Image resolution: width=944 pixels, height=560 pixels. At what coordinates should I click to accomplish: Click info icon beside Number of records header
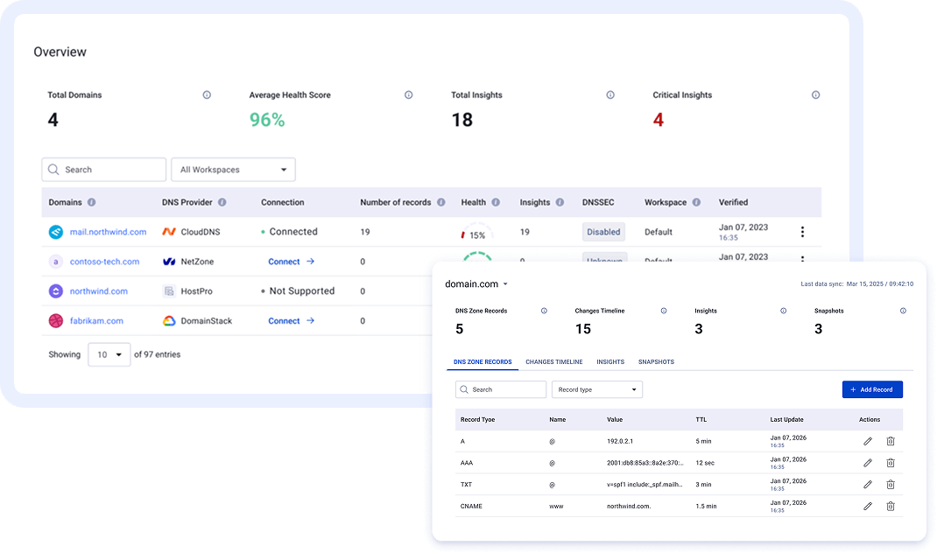[x=441, y=203]
